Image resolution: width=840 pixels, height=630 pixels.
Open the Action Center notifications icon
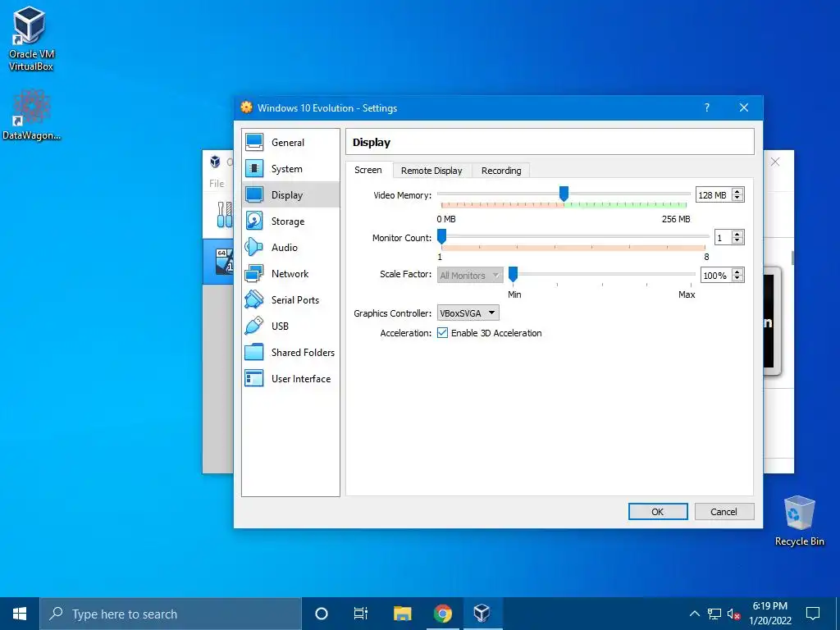tap(813, 614)
